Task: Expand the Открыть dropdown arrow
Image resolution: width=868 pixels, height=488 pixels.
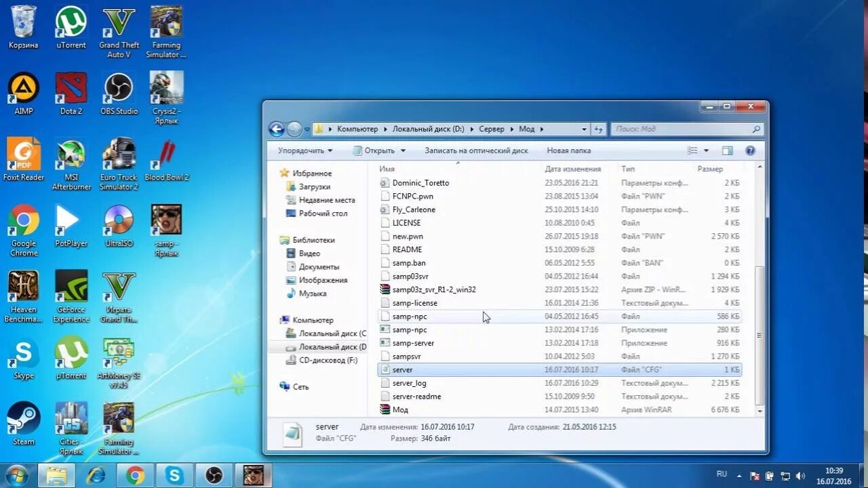Action: tap(403, 150)
